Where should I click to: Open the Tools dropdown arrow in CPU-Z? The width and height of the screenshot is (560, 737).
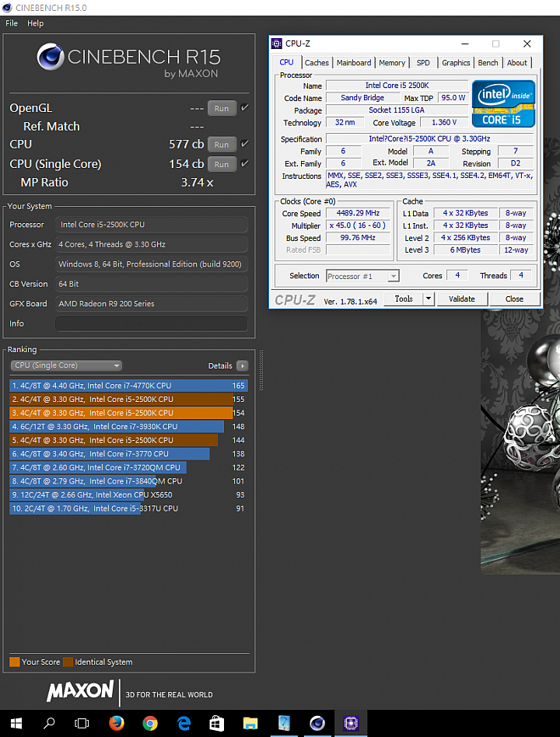tap(429, 299)
